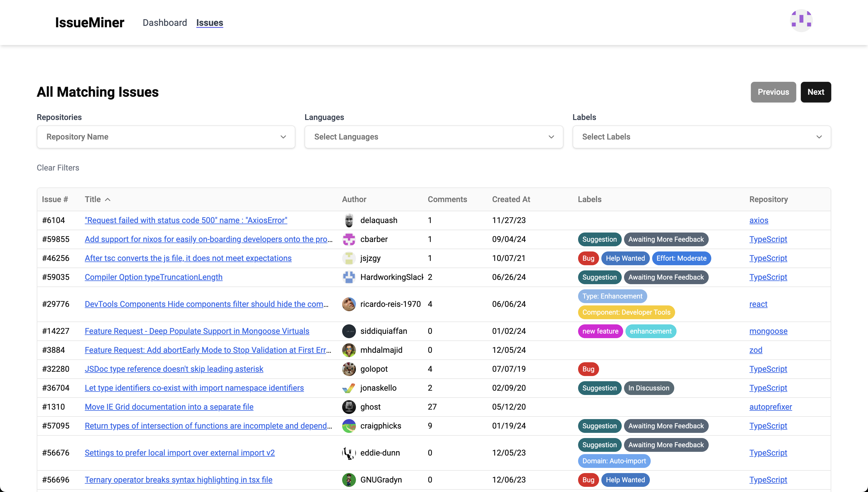Open the AxiosError status code 500 issue
868x492 pixels.
[x=186, y=220]
